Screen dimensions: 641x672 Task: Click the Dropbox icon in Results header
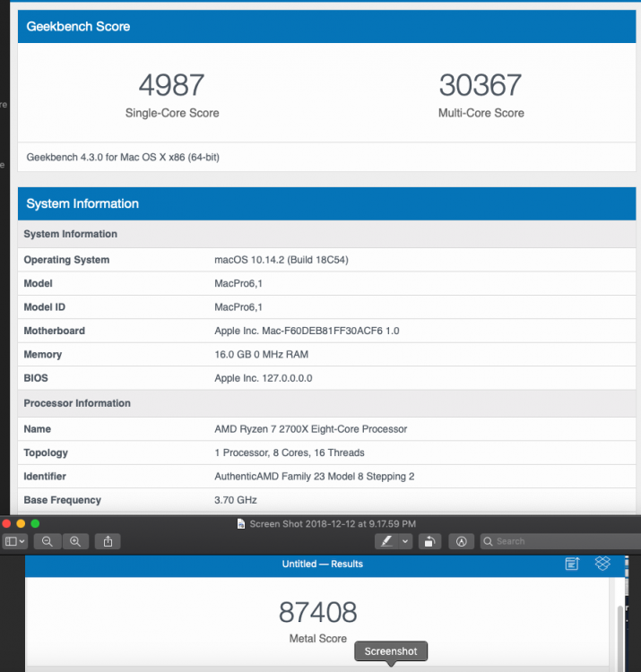pyautogui.click(x=602, y=564)
